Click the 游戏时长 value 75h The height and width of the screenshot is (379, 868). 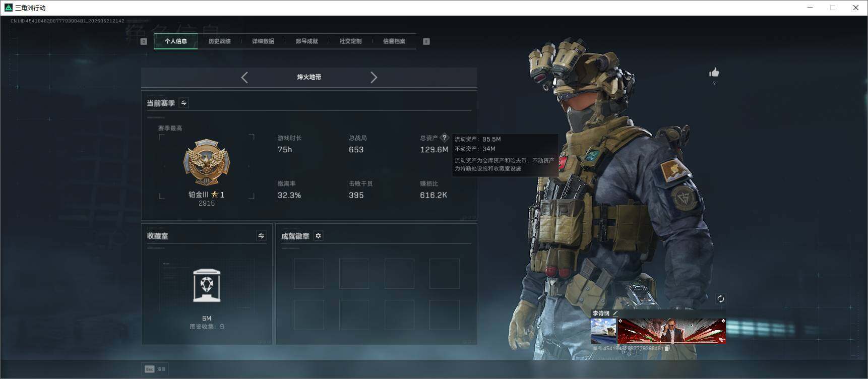point(285,150)
